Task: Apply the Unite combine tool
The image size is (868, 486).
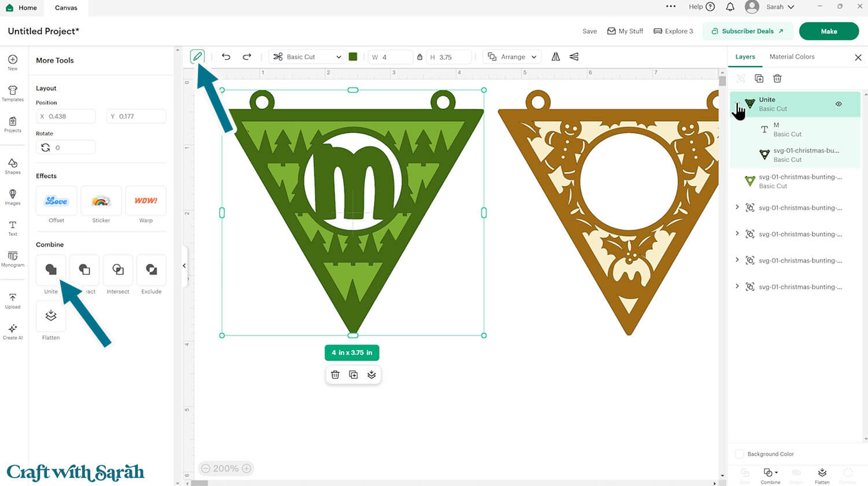Action: (50, 270)
